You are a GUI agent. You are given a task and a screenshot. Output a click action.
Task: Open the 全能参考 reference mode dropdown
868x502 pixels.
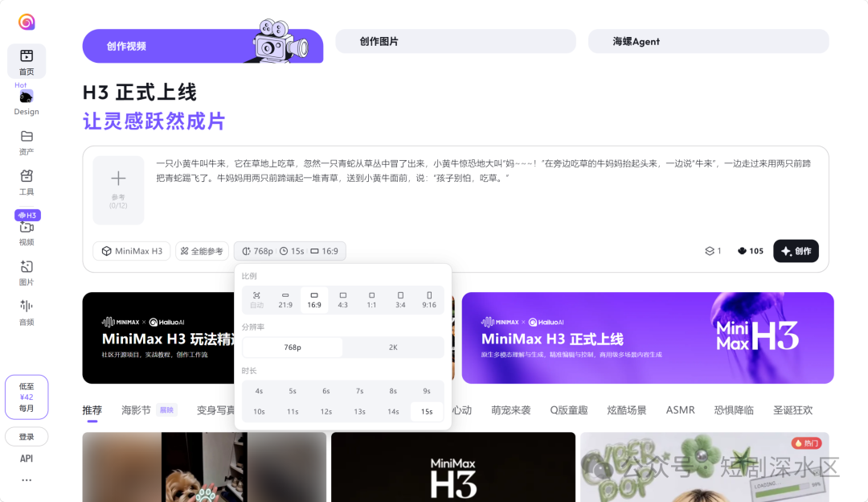coord(202,251)
